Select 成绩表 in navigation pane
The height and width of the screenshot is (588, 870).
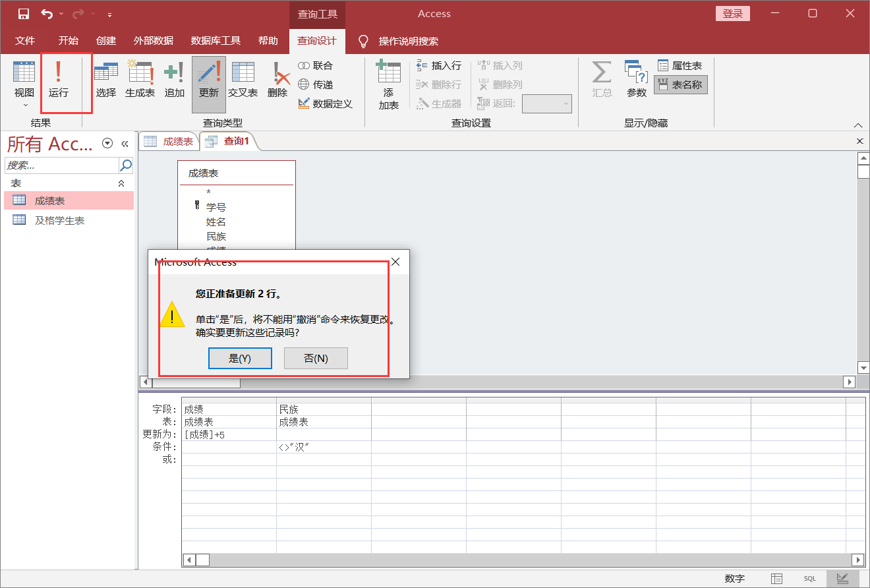[69, 201]
